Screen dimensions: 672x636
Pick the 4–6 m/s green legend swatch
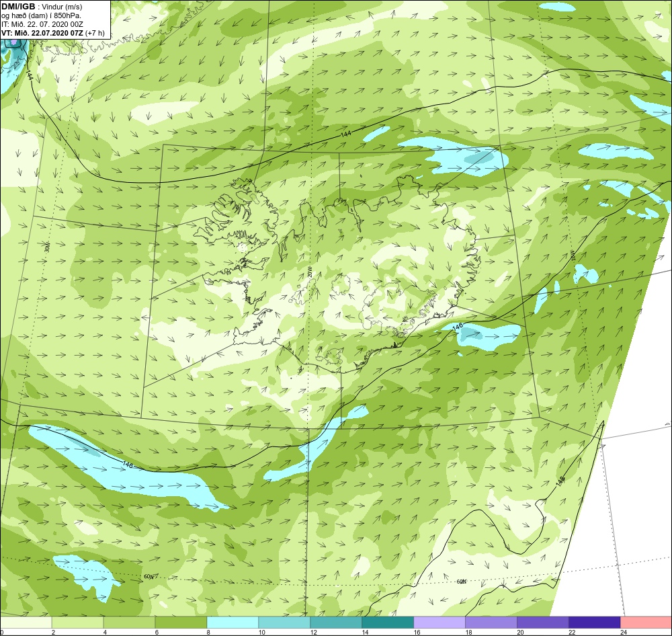point(129,623)
